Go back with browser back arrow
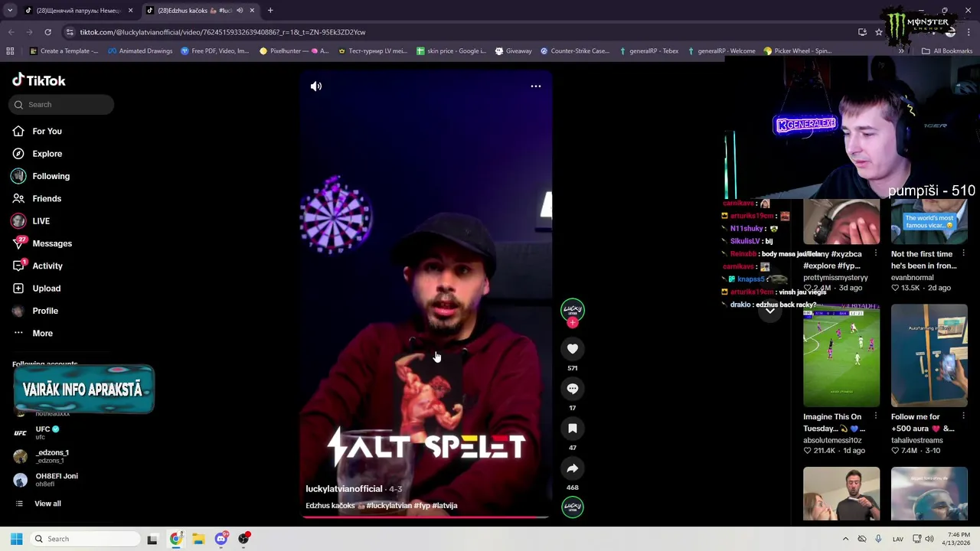 [x=11, y=32]
